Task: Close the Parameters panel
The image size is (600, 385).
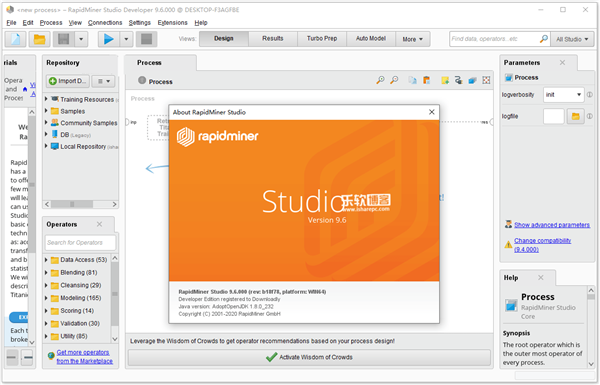Action: tap(562, 62)
